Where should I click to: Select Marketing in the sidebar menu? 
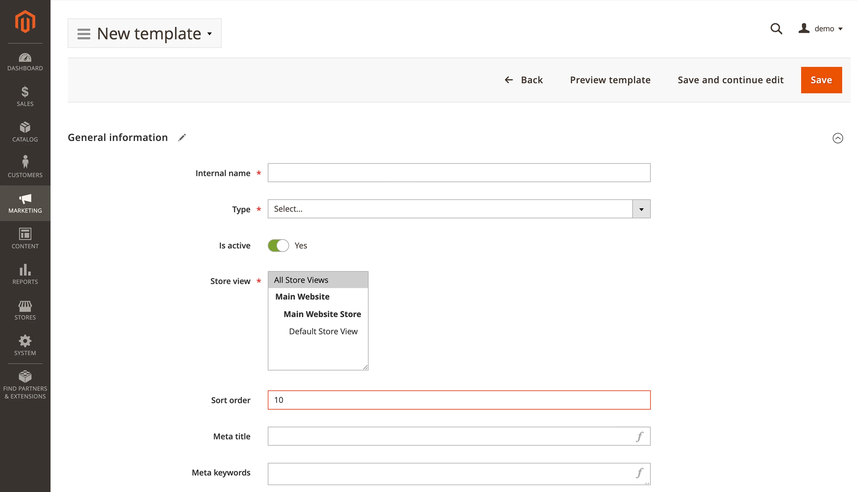(x=25, y=203)
